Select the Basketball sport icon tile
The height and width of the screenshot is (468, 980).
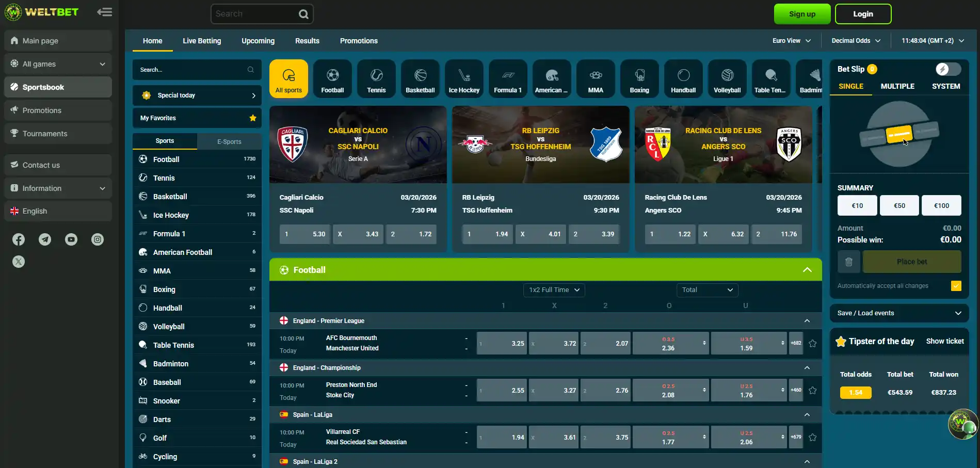[420, 79]
